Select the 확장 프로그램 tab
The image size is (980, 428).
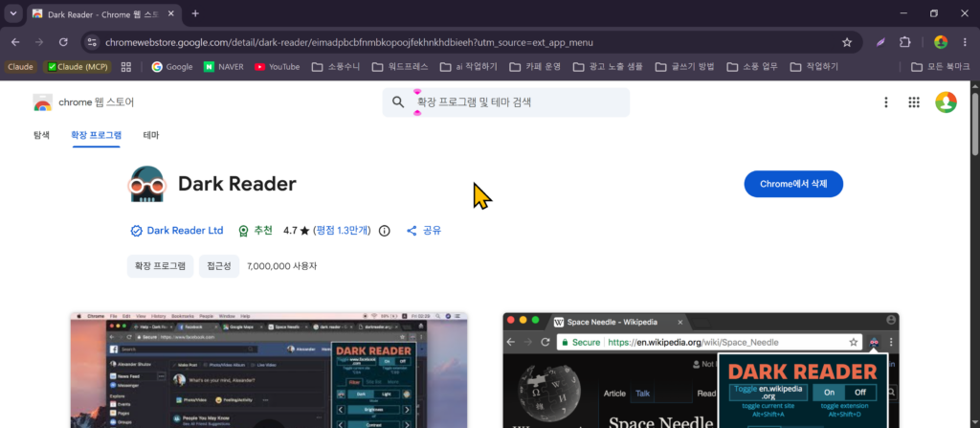pyautogui.click(x=97, y=135)
